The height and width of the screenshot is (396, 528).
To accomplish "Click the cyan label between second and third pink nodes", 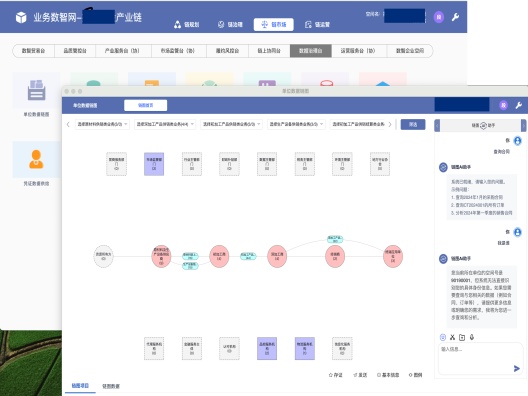I will point(248,256).
